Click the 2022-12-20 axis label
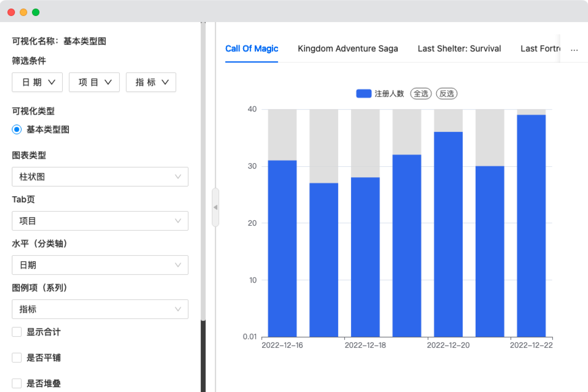The height and width of the screenshot is (392, 588). click(x=448, y=345)
